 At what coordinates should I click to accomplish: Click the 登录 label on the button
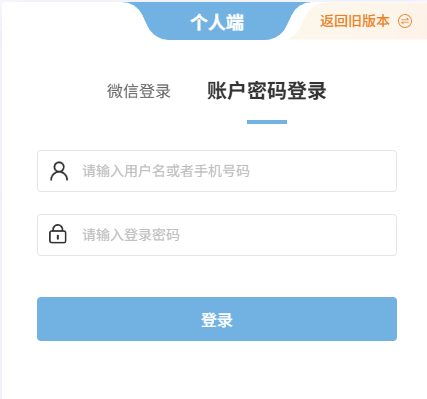coord(217,320)
